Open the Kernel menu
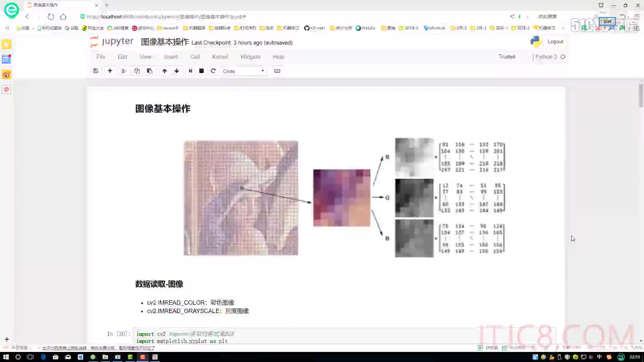644x362 pixels. coord(220,57)
